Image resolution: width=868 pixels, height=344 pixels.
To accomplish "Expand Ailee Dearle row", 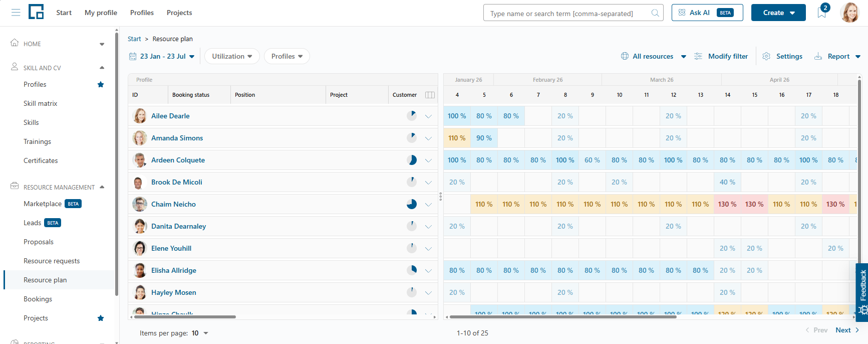I will point(428,116).
